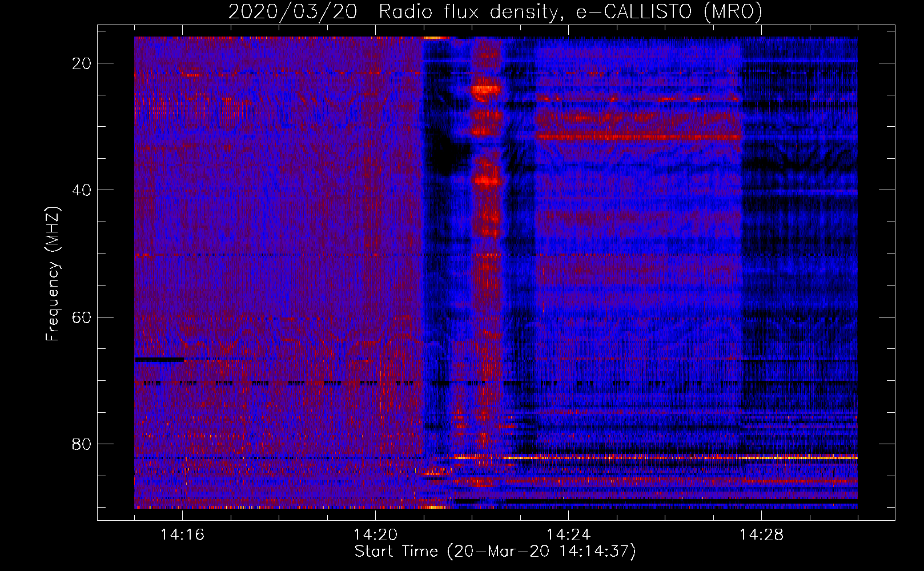Click the plot title 'Radio flux density, e-CALLISTO (MRO)'

pyautogui.click(x=571, y=11)
